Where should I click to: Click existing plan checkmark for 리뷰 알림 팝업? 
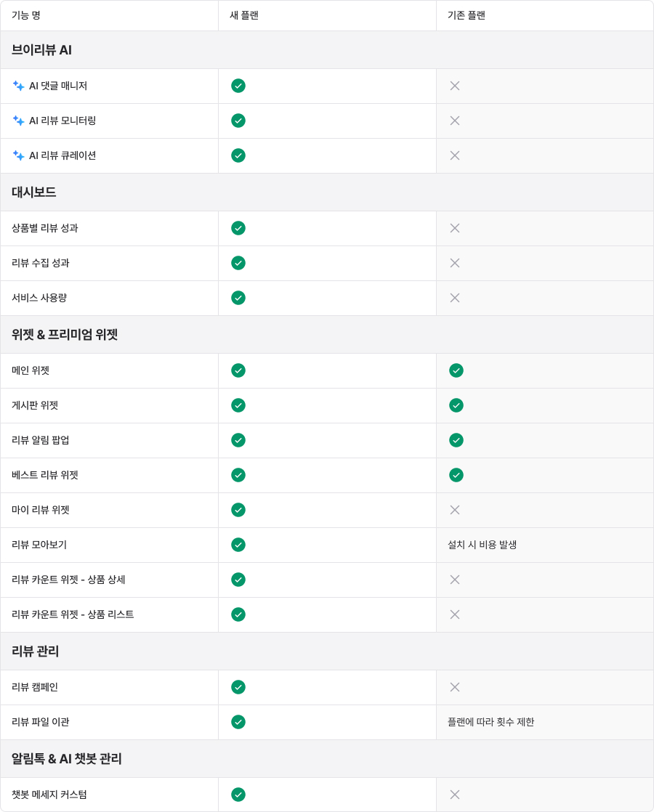click(456, 440)
